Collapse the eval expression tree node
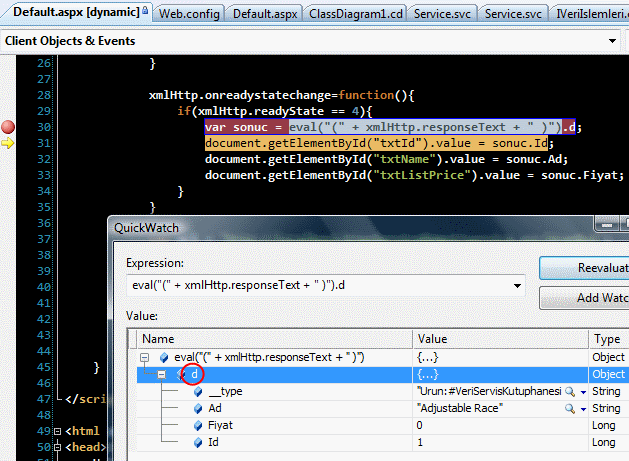629x461 pixels. 147,358
